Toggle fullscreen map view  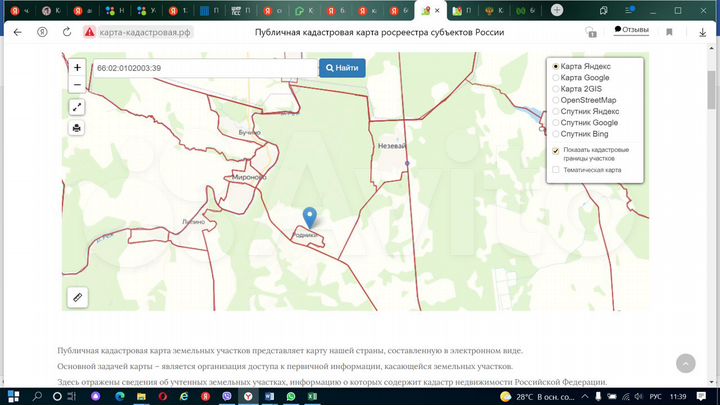coord(77,107)
